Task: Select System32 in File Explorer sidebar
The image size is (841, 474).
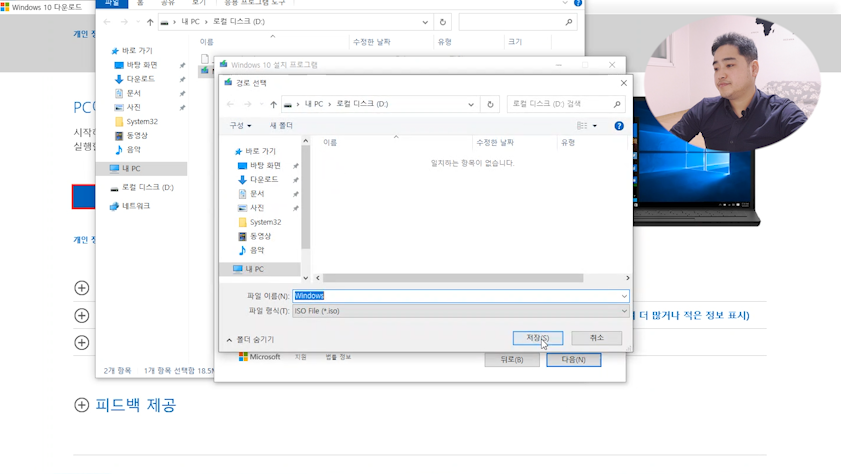Action: pos(142,122)
